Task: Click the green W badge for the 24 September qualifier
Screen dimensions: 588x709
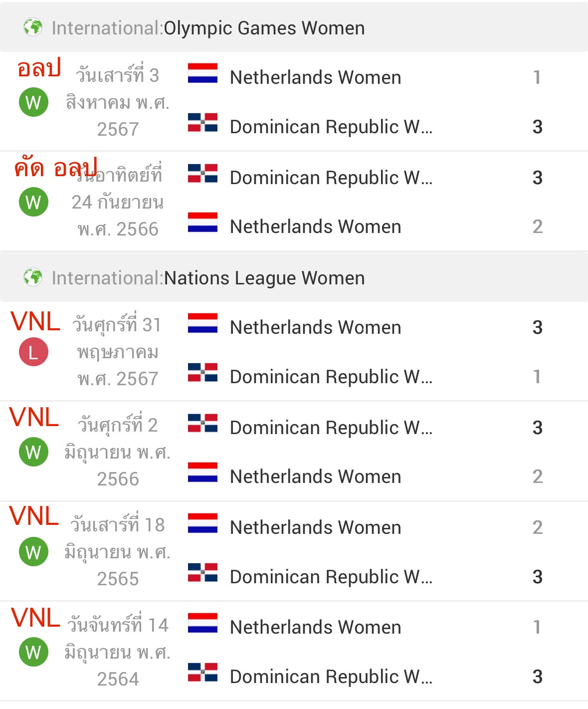Action: tap(33, 202)
